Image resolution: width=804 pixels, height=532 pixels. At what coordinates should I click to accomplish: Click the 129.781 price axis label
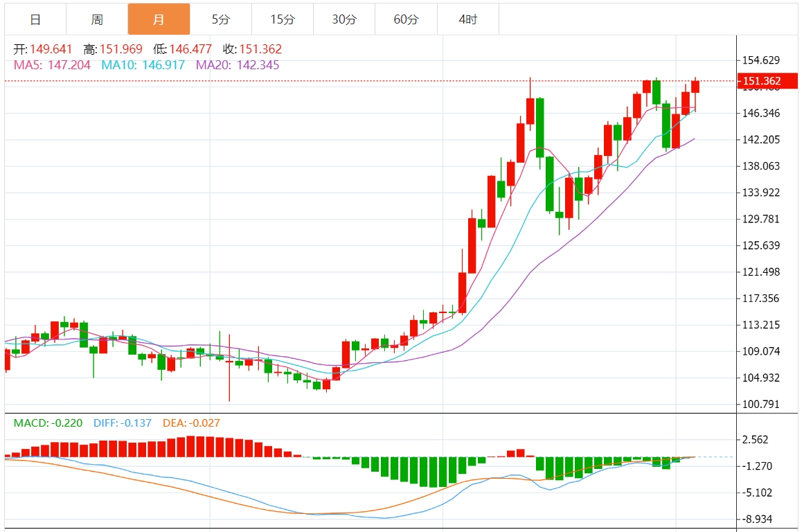761,219
